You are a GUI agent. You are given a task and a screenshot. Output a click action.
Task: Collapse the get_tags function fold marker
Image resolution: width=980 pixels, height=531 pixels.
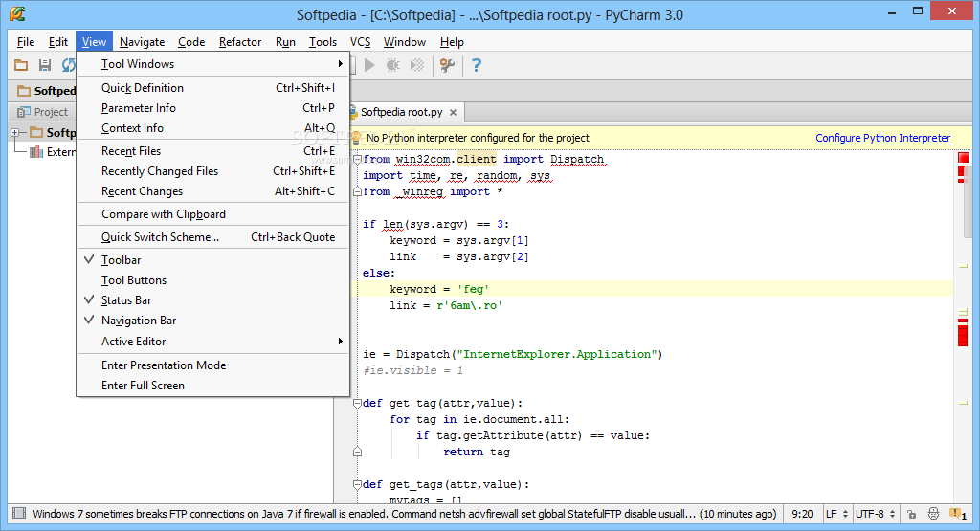pos(357,484)
